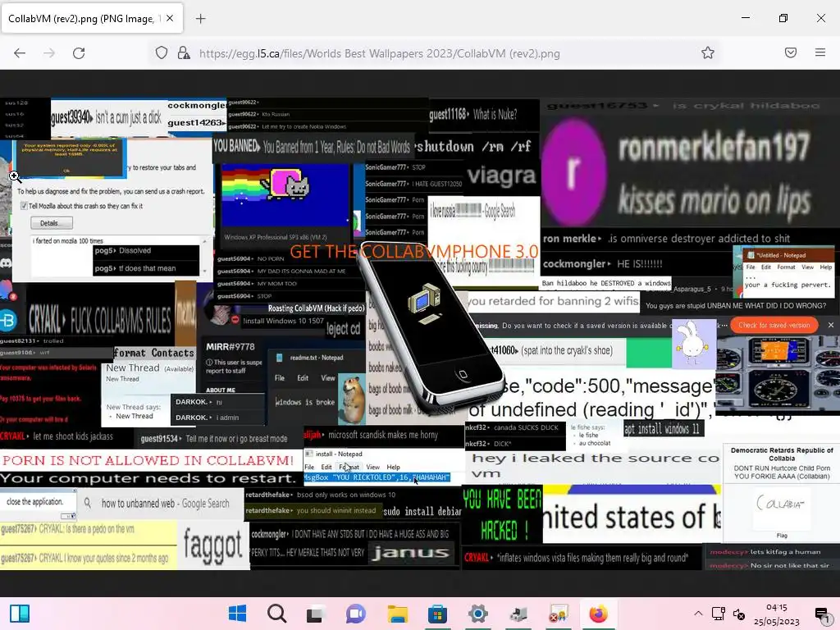Open the Widgets panel on the taskbar
The width and height of the screenshot is (840, 630).
(x=20, y=614)
